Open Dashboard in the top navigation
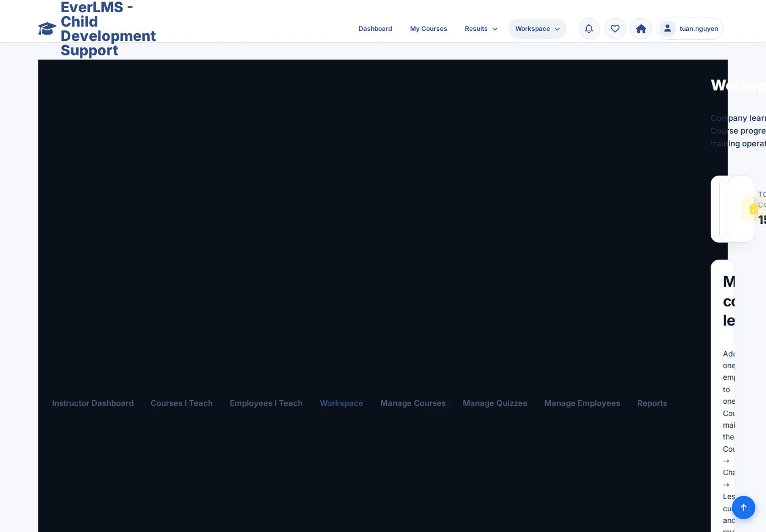Viewport: 766px width, 532px height. 375,29
